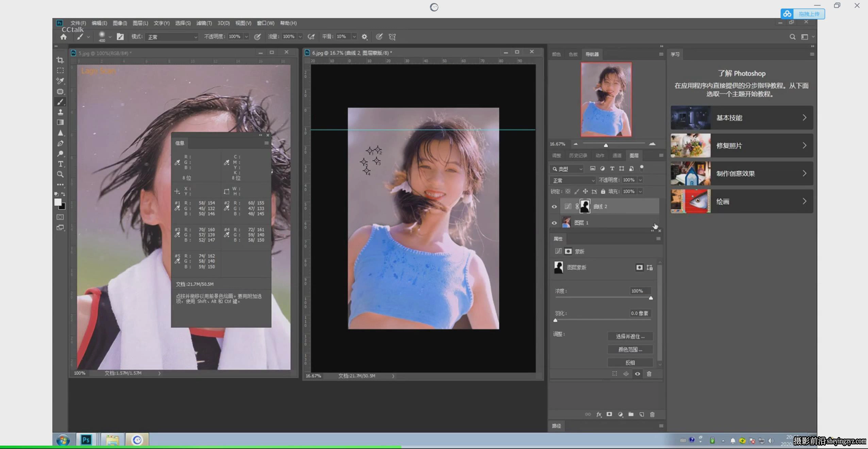
Task: Click the 颜色范围 button
Action: [630, 350]
